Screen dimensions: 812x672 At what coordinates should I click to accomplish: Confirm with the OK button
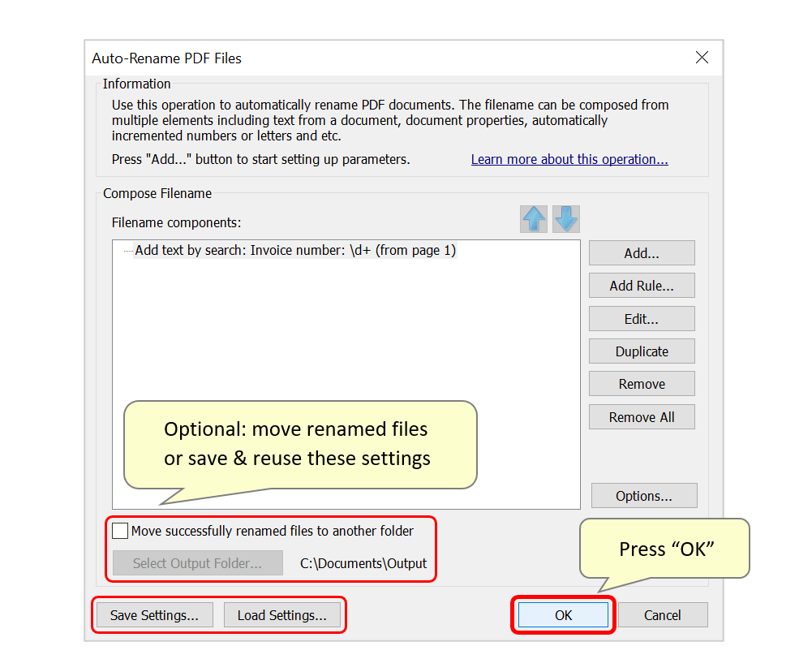[x=564, y=615]
